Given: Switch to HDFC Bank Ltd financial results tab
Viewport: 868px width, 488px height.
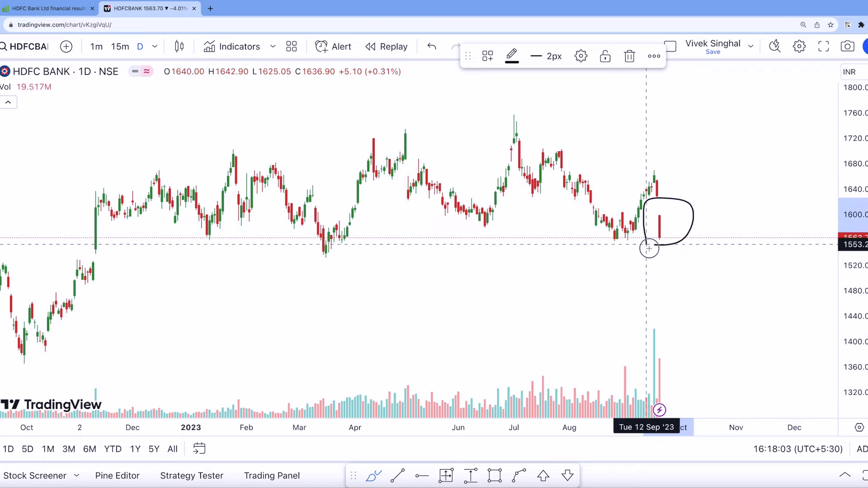Looking at the screenshot, I should coord(48,8).
